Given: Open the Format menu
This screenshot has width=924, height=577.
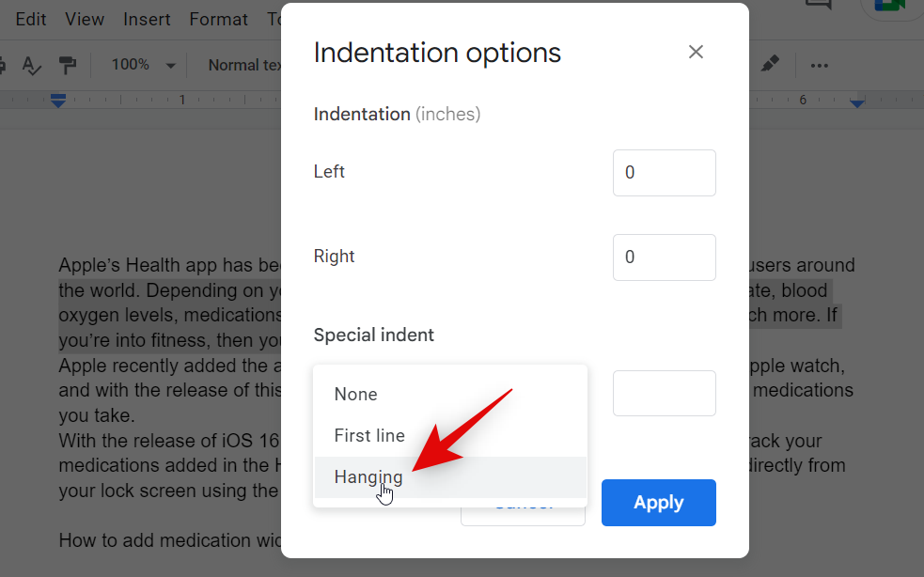Looking at the screenshot, I should (x=218, y=19).
